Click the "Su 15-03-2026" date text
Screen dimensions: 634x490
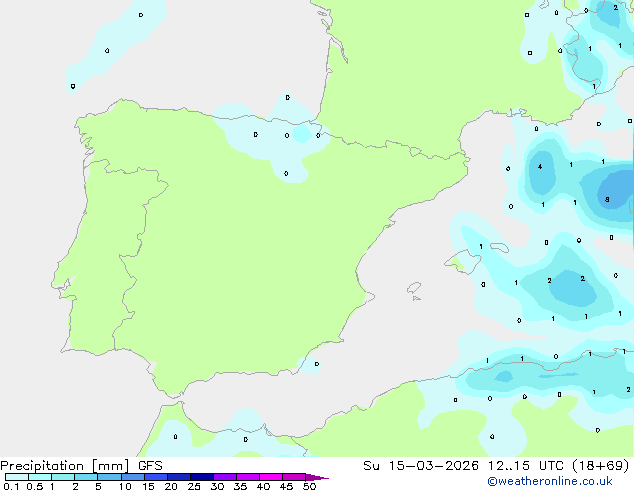coord(421,466)
